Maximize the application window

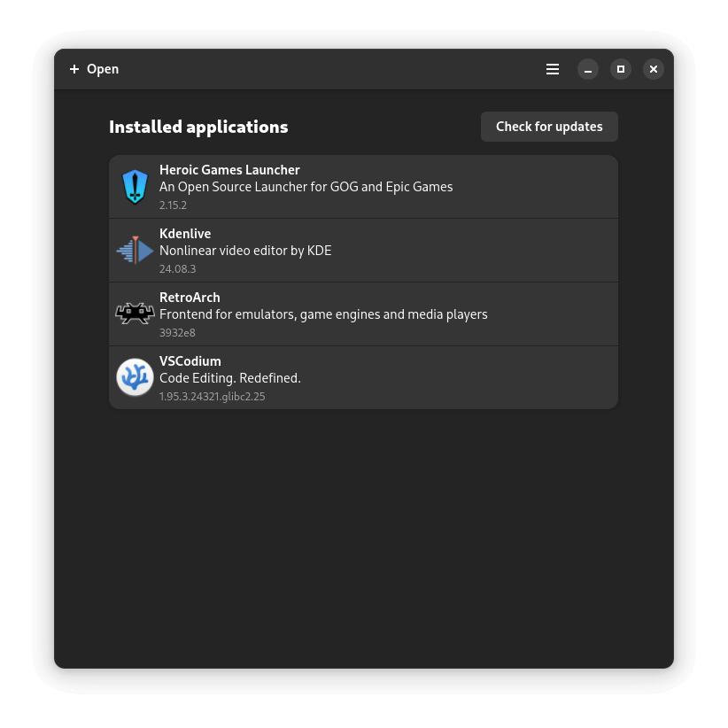[x=621, y=69]
